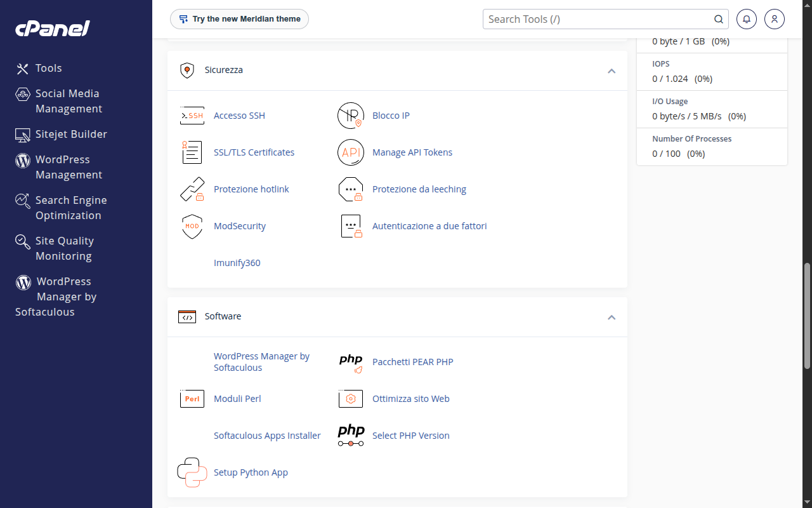Open the Manage API Tokens link
Viewport: 812px width, 508px height.
[412, 152]
